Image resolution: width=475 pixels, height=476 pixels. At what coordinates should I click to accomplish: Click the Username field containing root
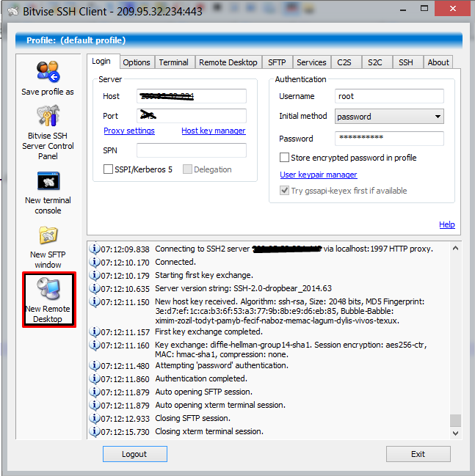[389, 96]
